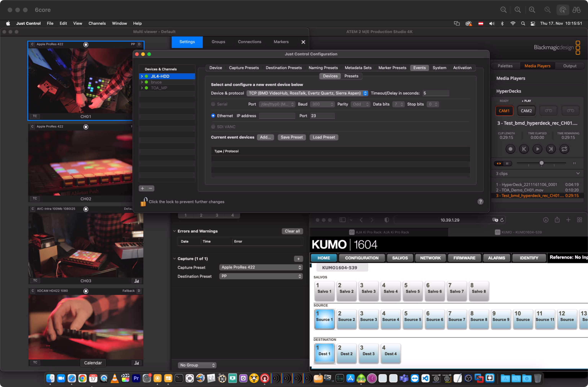
Task: Toggle the HyperDeck loop button
Action: [564, 149]
